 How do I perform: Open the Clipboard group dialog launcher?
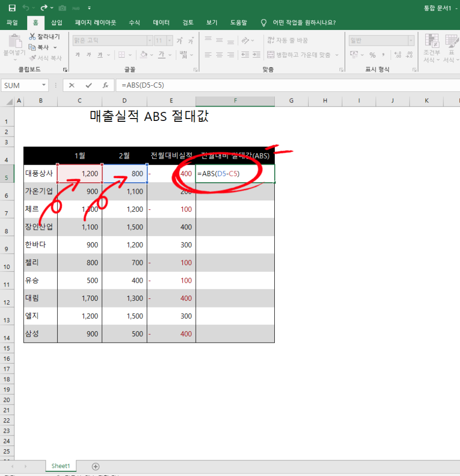65,70
